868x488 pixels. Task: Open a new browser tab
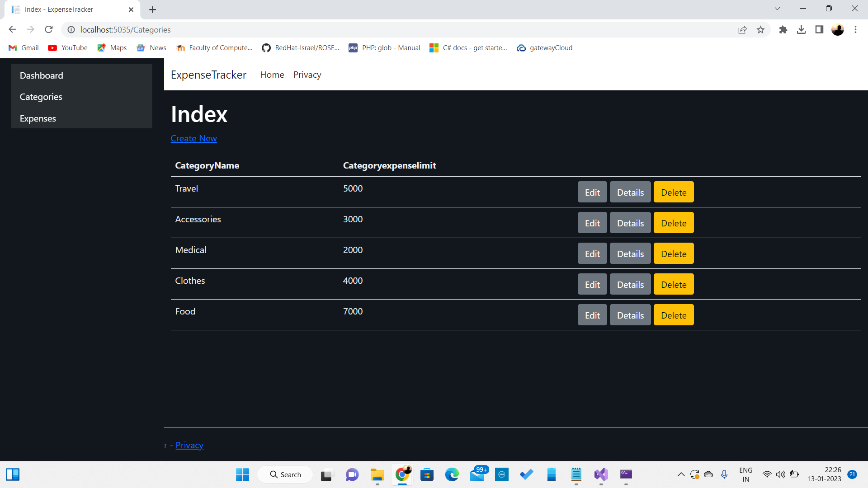pyautogui.click(x=153, y=9)
